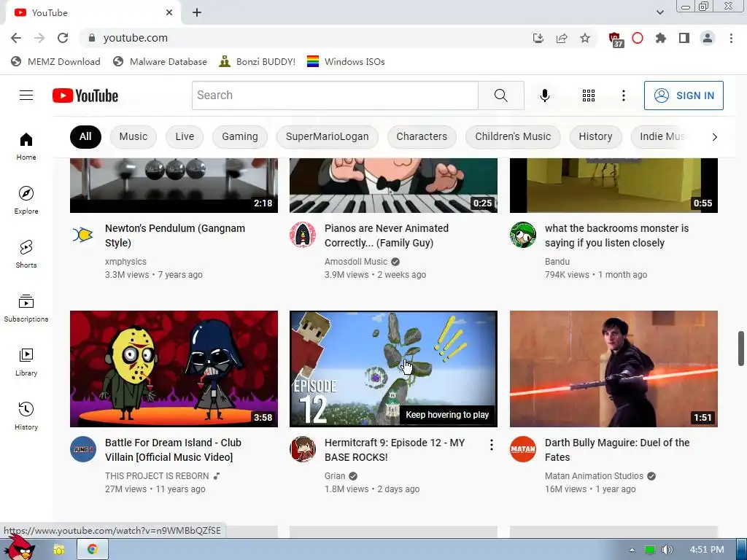Open Hermitcraft video three-dot options menu
This screenshot has height=560, width=747.
point(491,445)
